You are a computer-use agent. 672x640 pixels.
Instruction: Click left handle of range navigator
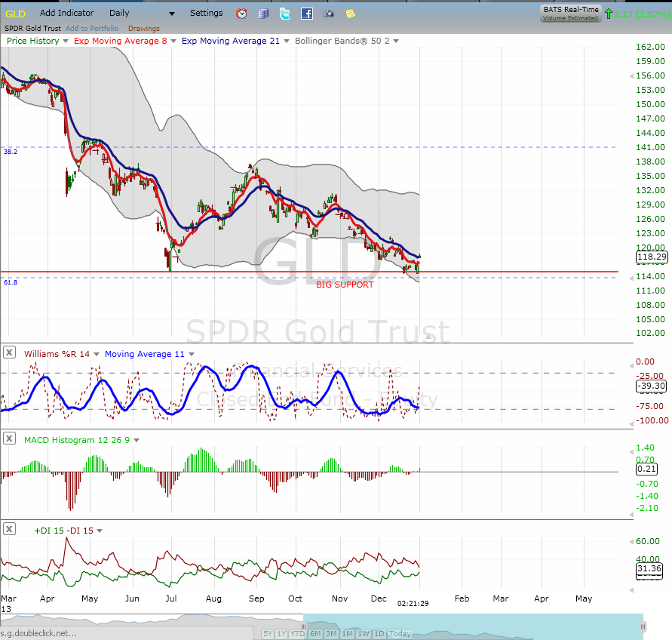[303, 627]
